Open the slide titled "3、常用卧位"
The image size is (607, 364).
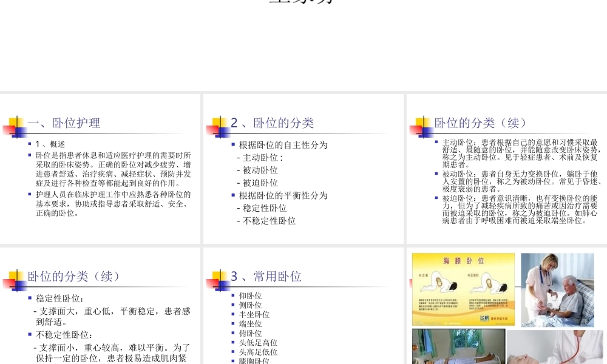click(266, 277)
